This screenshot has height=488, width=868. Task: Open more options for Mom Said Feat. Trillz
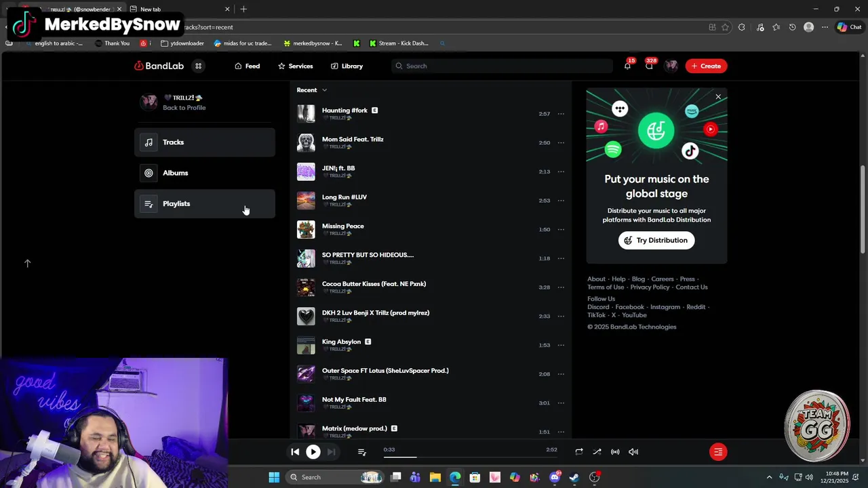[x=561, y=143]
